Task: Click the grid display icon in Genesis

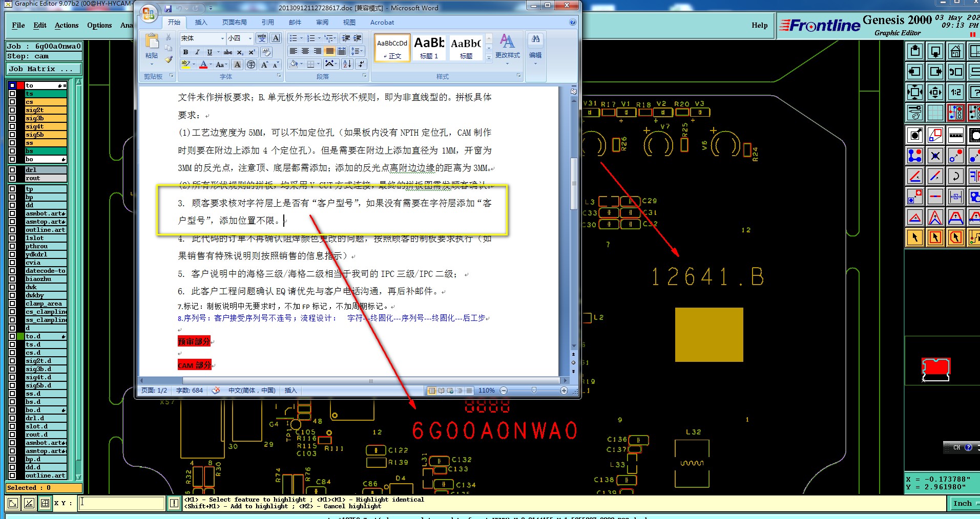Action: point(935,113)
